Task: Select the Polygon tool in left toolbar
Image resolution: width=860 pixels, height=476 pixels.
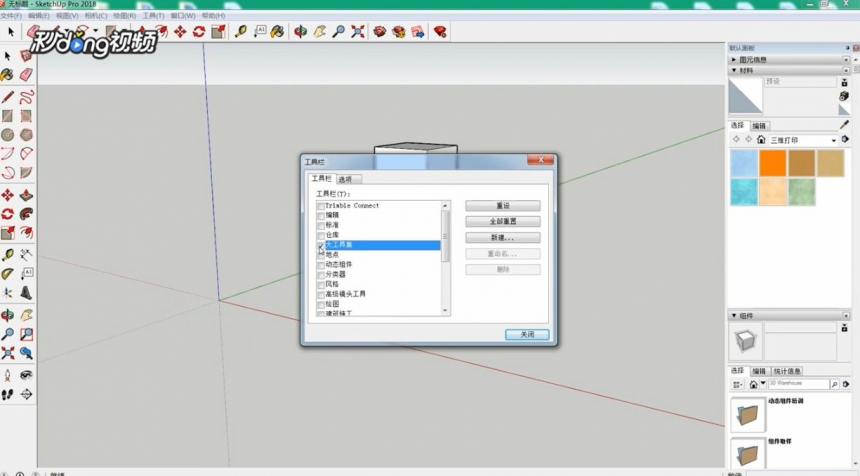Action: click(x=26, y=134)
